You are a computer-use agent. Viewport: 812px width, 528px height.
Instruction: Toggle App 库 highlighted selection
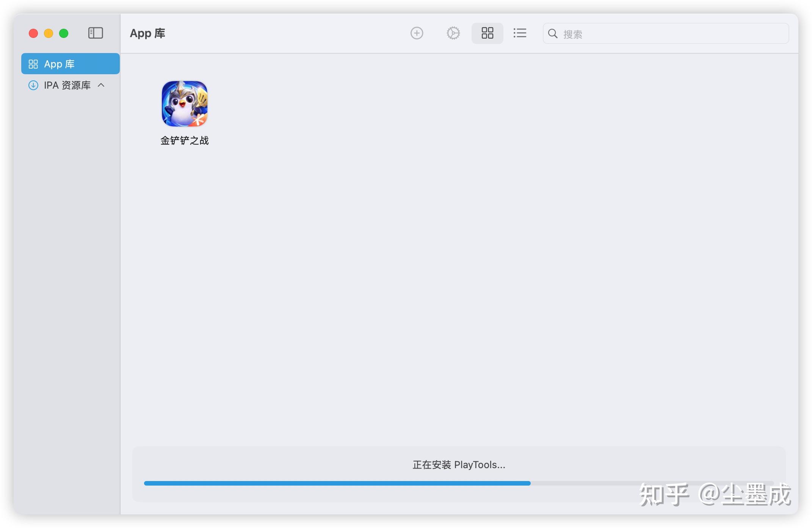[70, 64]
